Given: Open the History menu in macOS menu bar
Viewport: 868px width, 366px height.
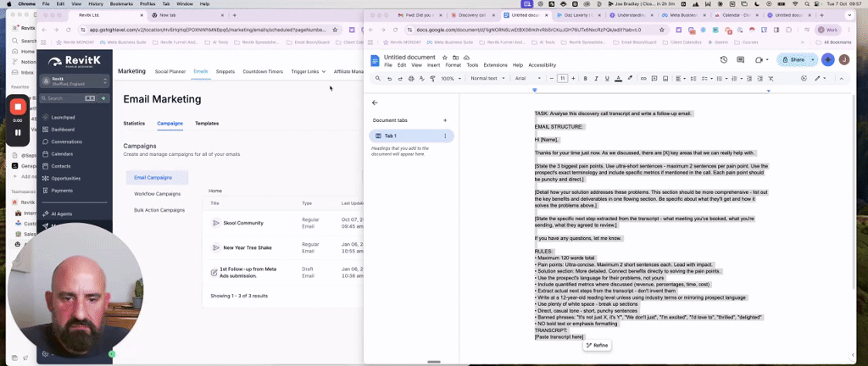Looking at the screenshot, I should (x=95, y=3).
